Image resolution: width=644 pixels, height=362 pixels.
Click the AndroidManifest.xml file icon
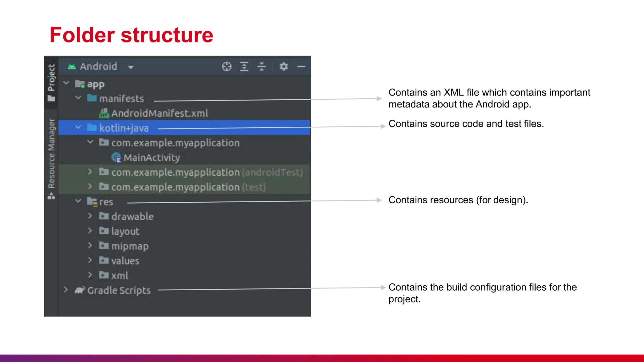tap(104, 113)
